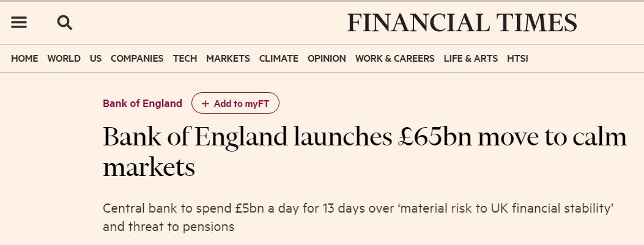Select US in the navigation bar
The width and height of the screenshot is (644, 245).
tap(95, 59)
